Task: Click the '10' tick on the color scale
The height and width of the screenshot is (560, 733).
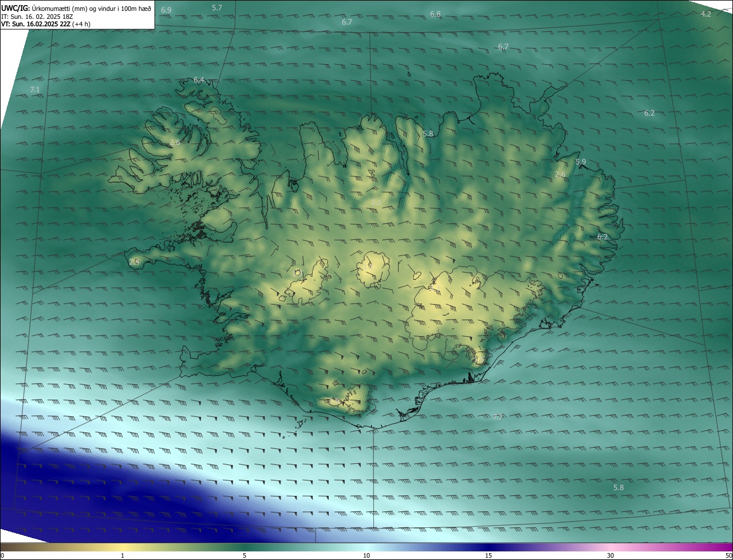Action: [x=366, y=555]
